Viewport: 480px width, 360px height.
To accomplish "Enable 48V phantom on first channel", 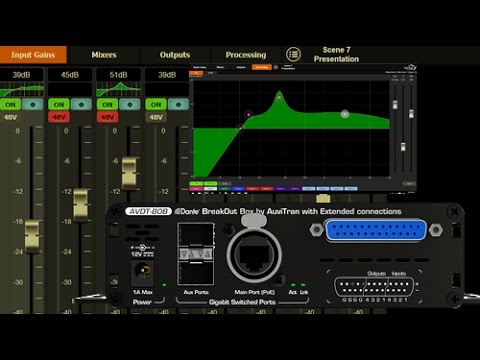I will [10, 117].
